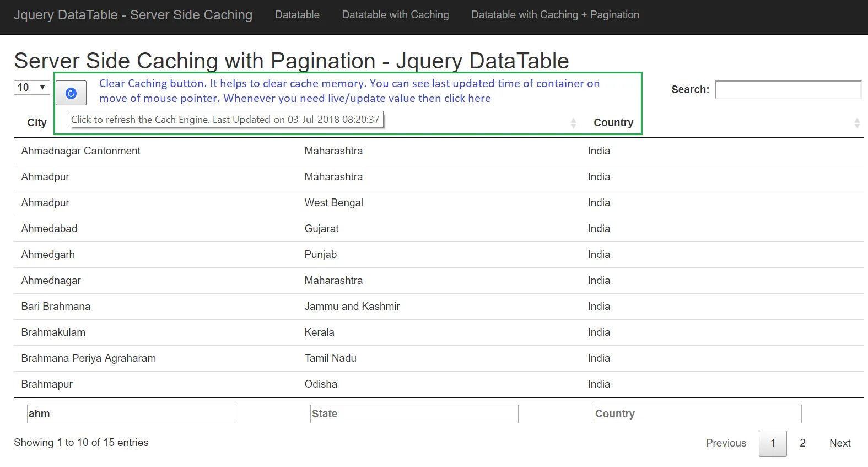Click the State column filter field
This screenshot has width=868, height=467.
click(x=414, y=414)
